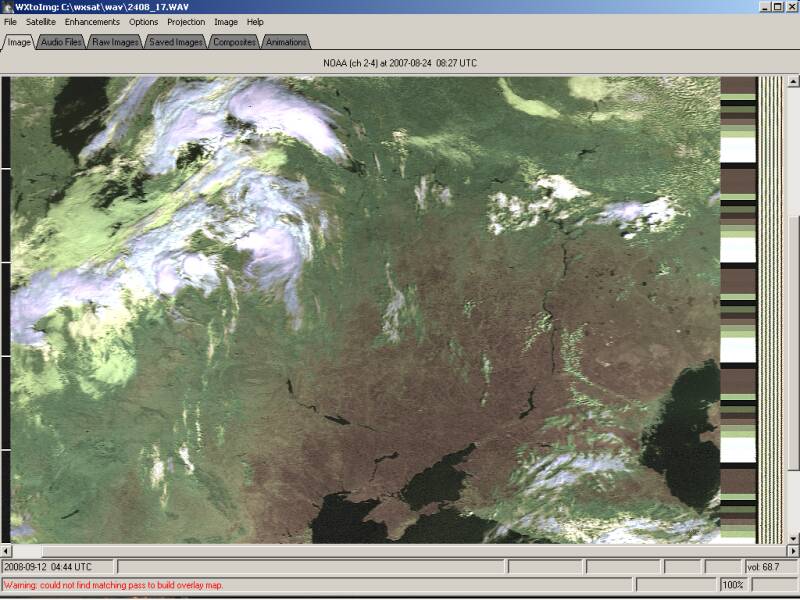Switch to the Composites tab
Viewport: 800px width, 600px height.
click(235, 42)
